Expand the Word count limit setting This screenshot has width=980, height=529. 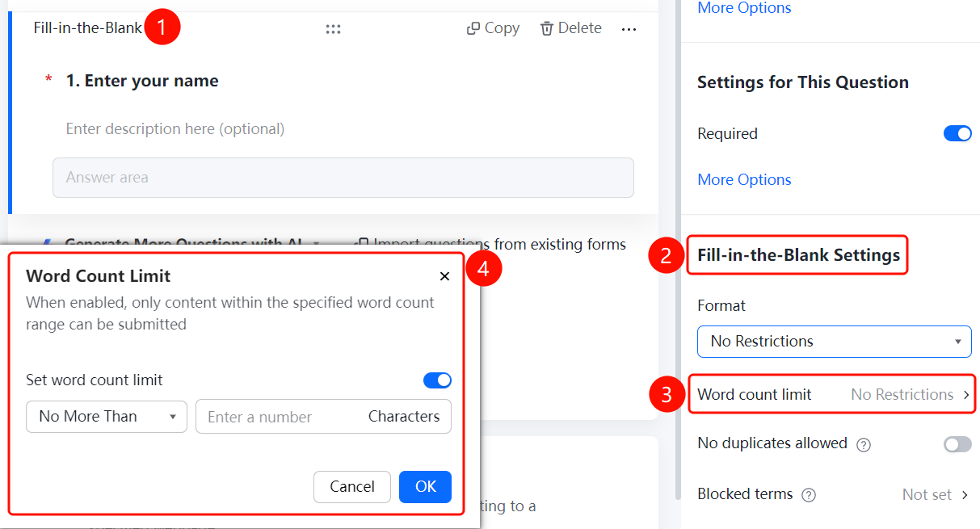[x=832, y=394]
